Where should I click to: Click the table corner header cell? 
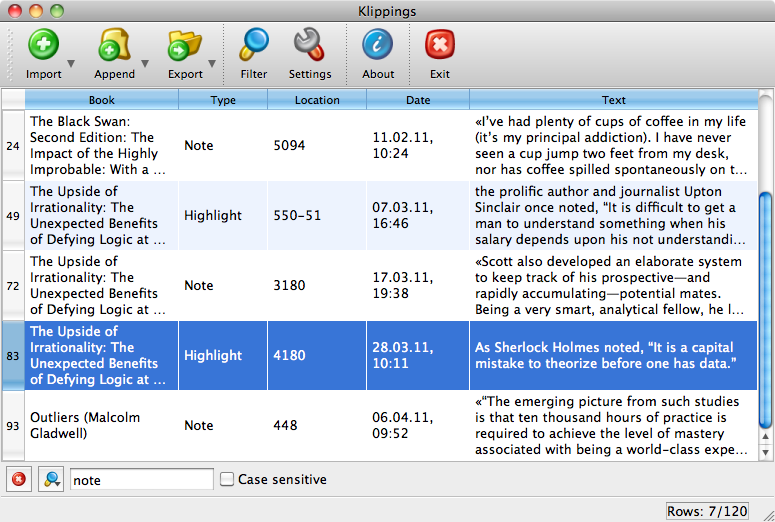pos(13,100)
